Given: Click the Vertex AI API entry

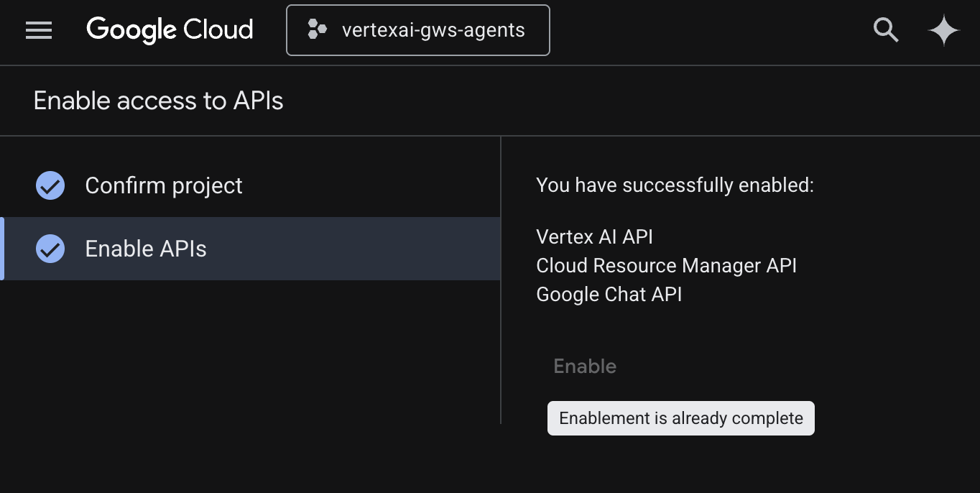Looking at the screenshot, I should [x=594, y=236].
